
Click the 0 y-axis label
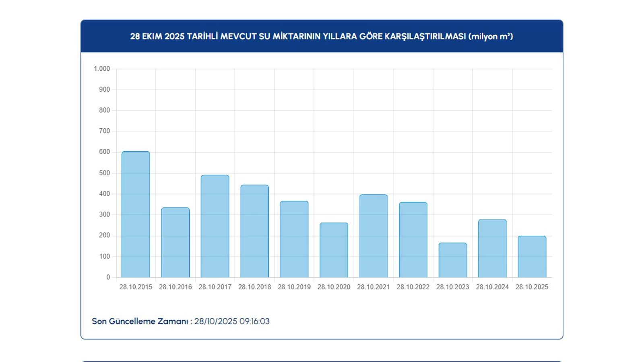coord(108,277)
